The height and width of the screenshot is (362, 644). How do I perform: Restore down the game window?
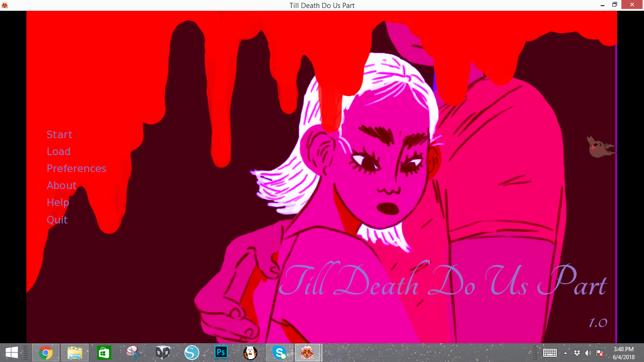pos(615,5)
